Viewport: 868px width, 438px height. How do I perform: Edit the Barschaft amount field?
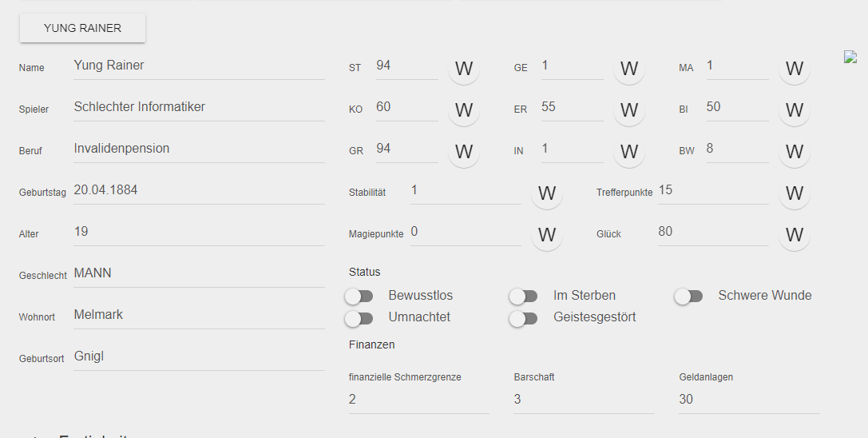pyautogui.click(x=584, y=400)
